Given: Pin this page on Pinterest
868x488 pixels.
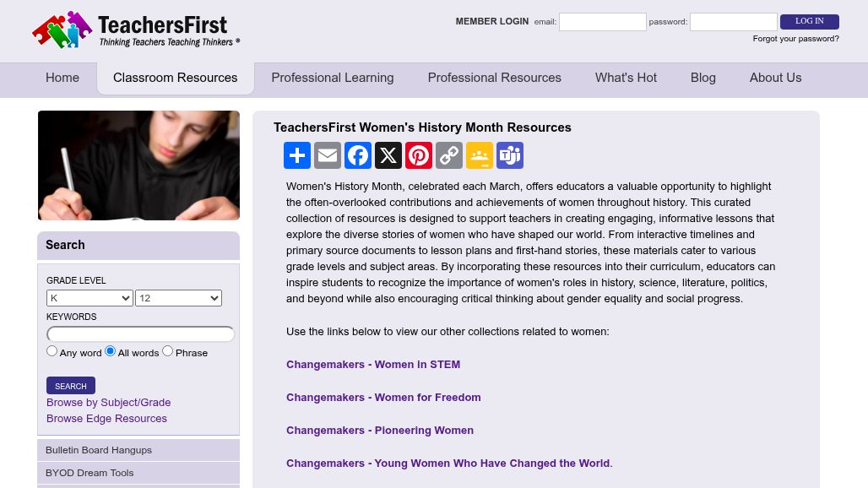Looking at the screenshot, I should tap(419, 155).
